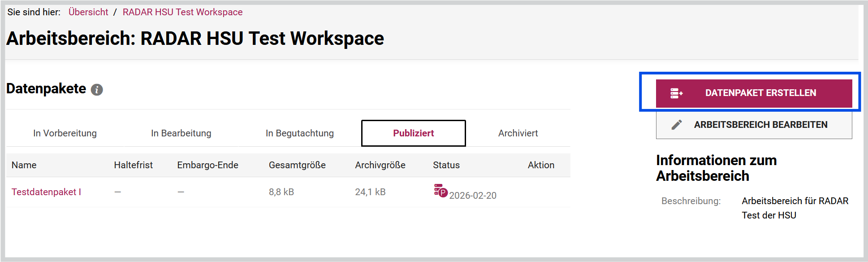Viewport: 868px width, 262px height.
Task: Click the Archivgröße column header
Action: (x=380, y=165)
